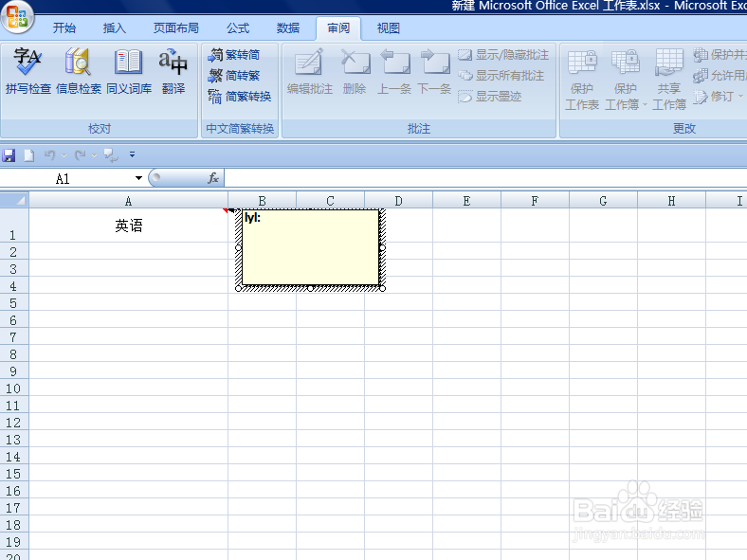The image size is (747, 560).
Task: Select cell A1 containing 英语
Action: (x=128, y=226)
